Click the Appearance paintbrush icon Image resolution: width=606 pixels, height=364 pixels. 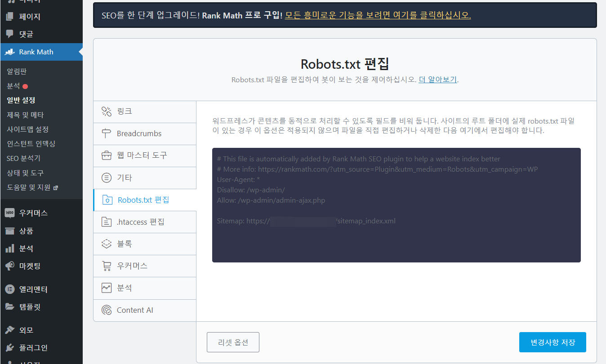pyautogui.click(x=9, y=330)
